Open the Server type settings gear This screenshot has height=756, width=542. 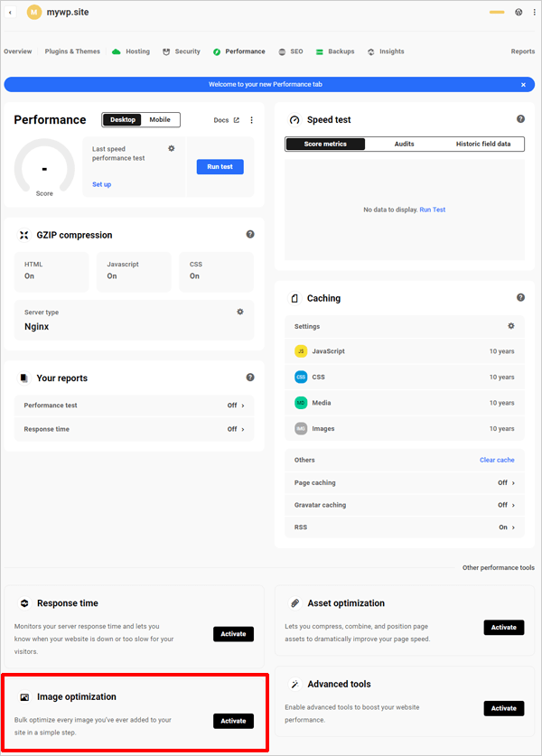(x=239, y=311)
